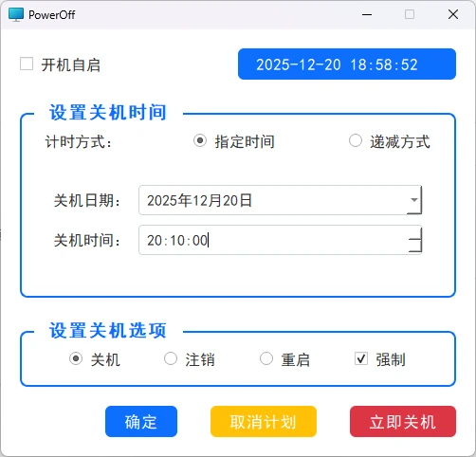476x457 pixels.
Task: Click the red 立即关机 button
Action: [403, 422]
